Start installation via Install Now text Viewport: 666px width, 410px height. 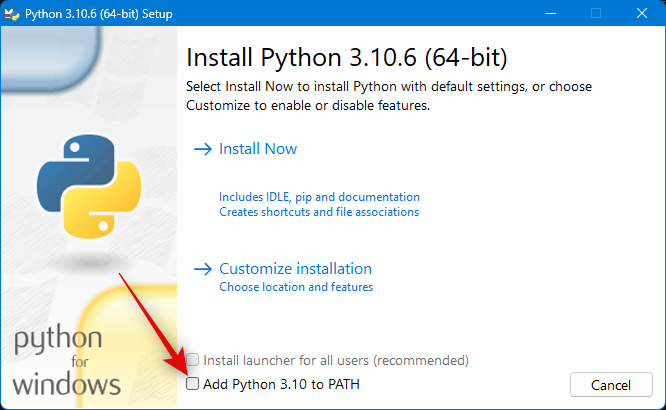click(x=258, y=149)
